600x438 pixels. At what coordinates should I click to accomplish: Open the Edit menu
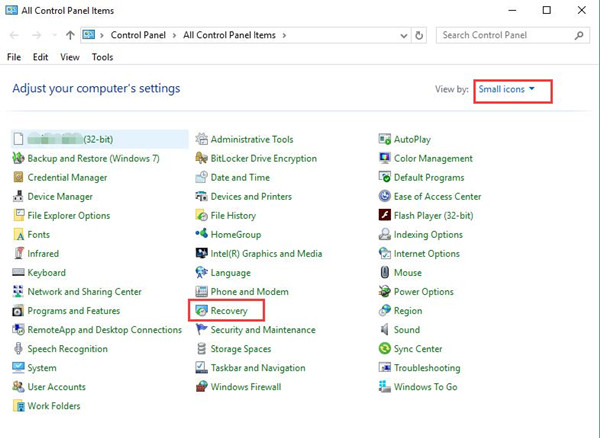point(40,57)
